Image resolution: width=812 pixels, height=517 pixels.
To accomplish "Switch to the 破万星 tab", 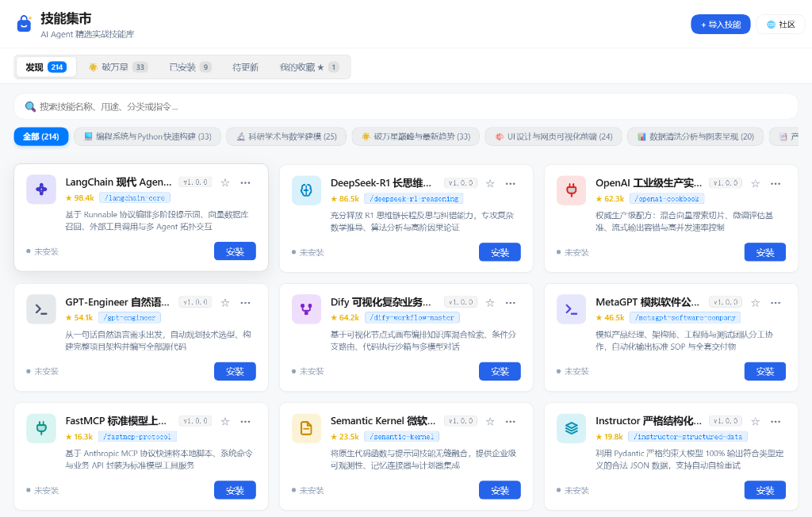I will coord(118,67).
